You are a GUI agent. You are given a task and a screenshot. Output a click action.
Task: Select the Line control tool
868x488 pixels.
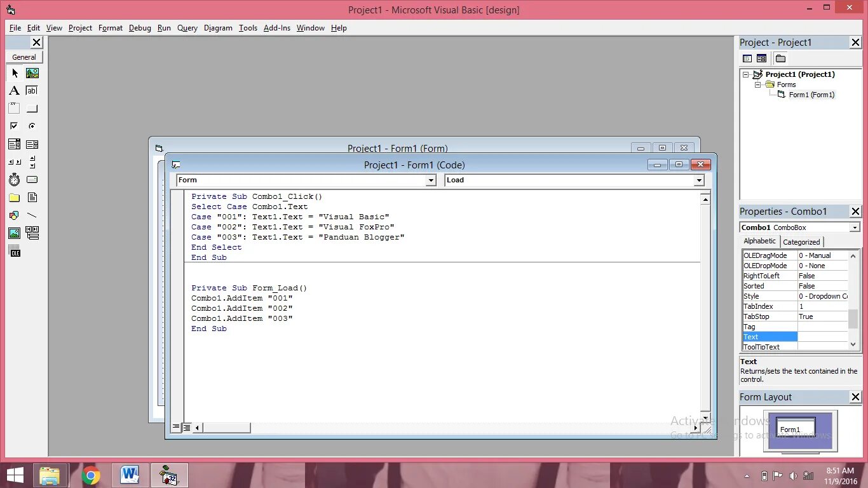coord(32,215)
